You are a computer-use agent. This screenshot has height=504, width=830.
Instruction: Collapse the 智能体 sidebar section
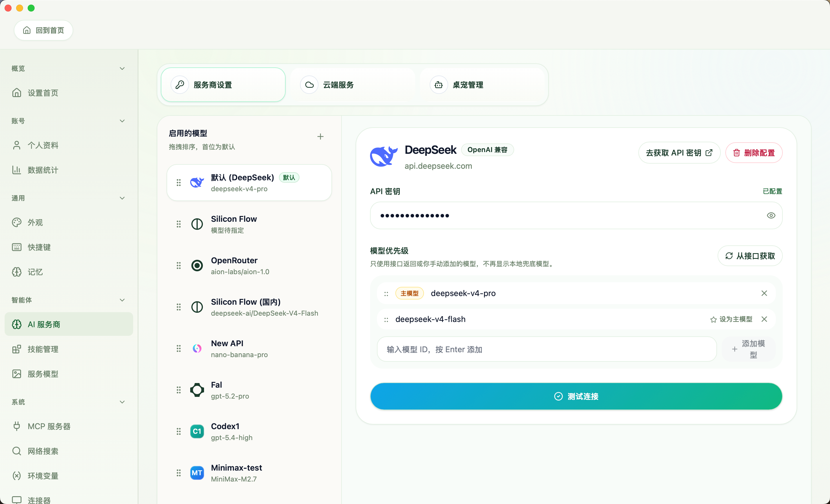tap(122, 300)
